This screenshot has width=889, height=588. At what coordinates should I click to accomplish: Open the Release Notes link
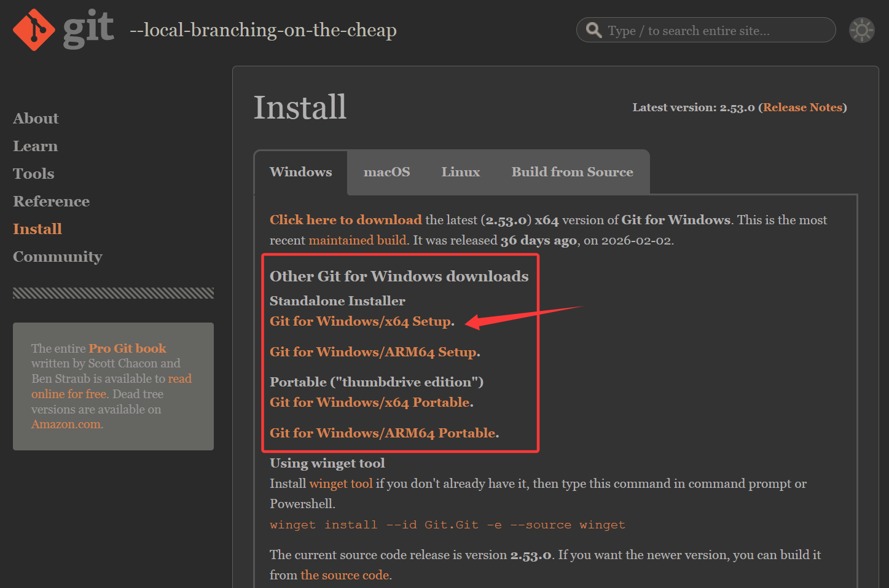point(802,108)
